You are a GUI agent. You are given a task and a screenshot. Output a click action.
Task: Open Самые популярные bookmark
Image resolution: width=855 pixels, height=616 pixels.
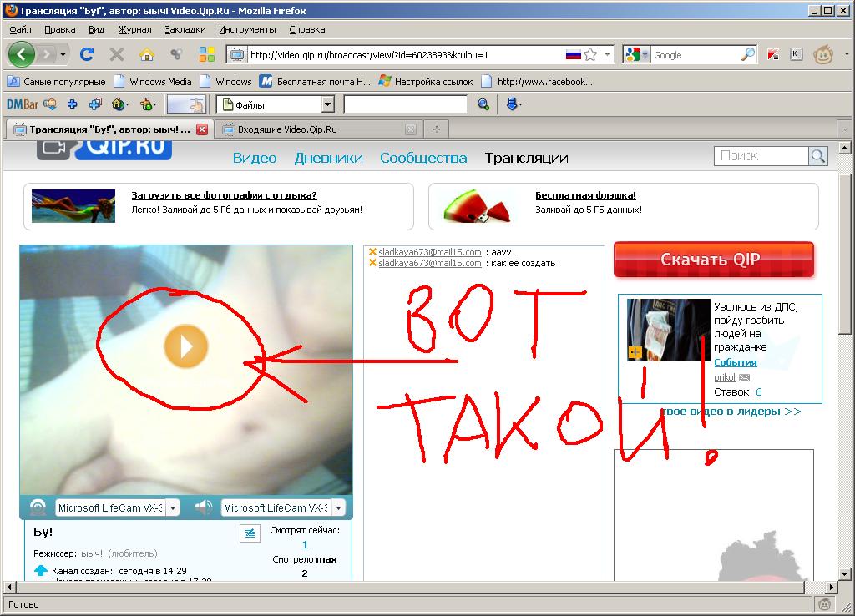(x=56, y=82)
